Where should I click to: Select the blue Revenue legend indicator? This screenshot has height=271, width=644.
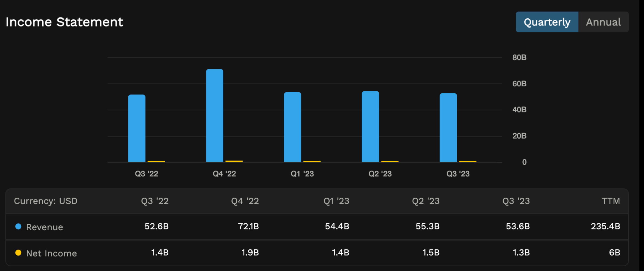coord(18,227)
